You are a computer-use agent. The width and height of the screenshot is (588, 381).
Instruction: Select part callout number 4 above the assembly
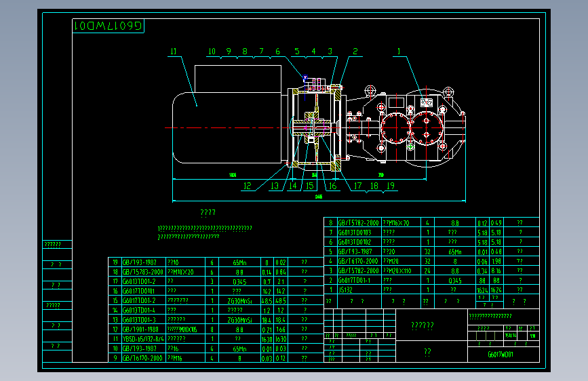(313, 51)
